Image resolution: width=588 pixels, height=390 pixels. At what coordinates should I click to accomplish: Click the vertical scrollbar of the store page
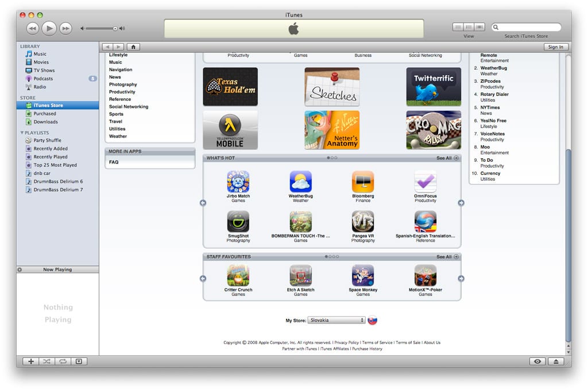click(568, 245)
